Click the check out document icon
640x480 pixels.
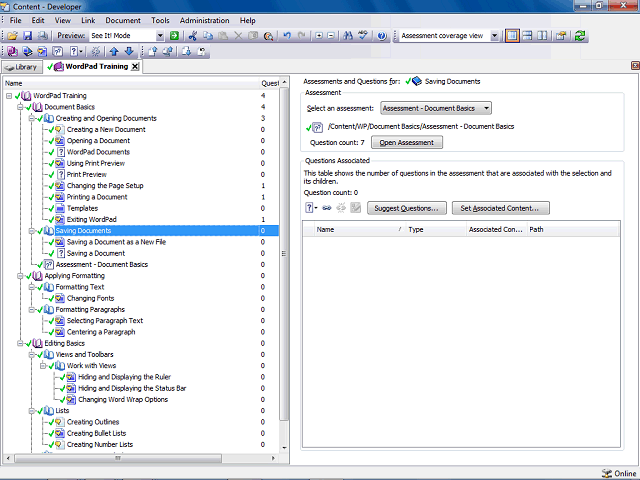coord(187,51)
